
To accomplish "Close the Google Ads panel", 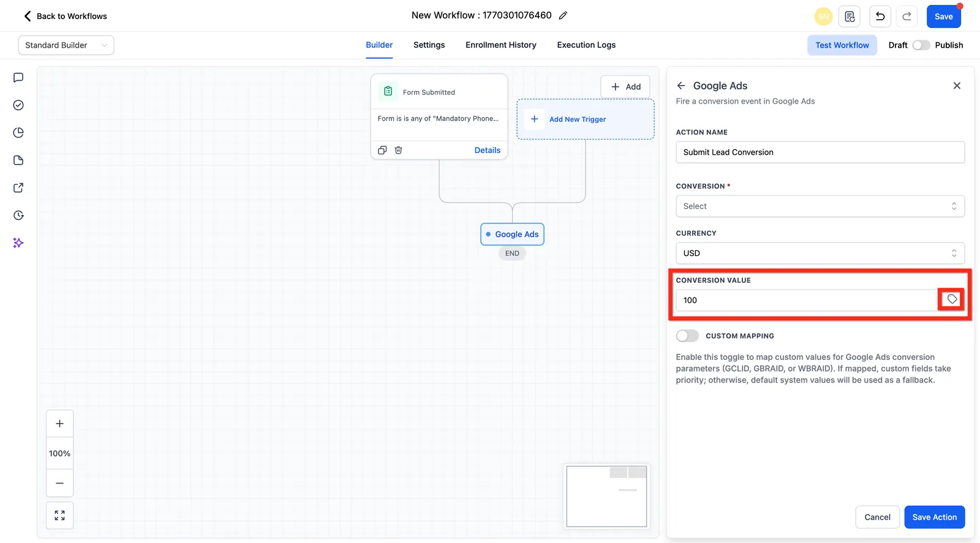I will tap(957, 86).
